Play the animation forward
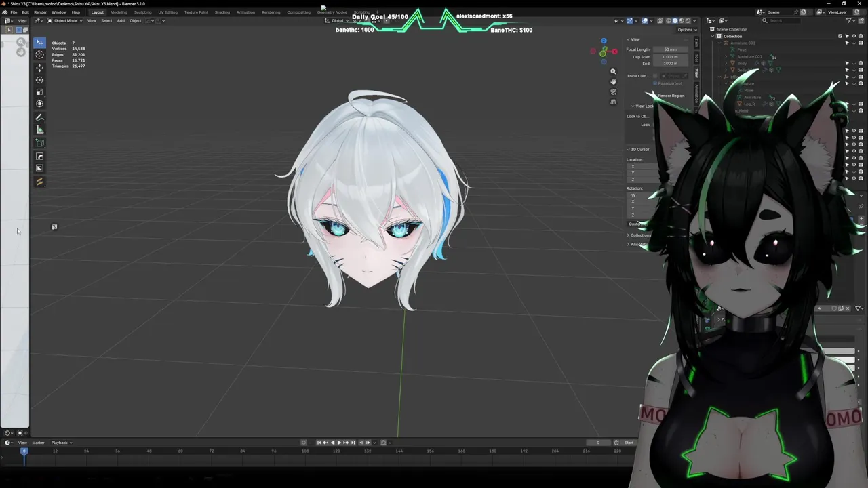 coord(339,443)
